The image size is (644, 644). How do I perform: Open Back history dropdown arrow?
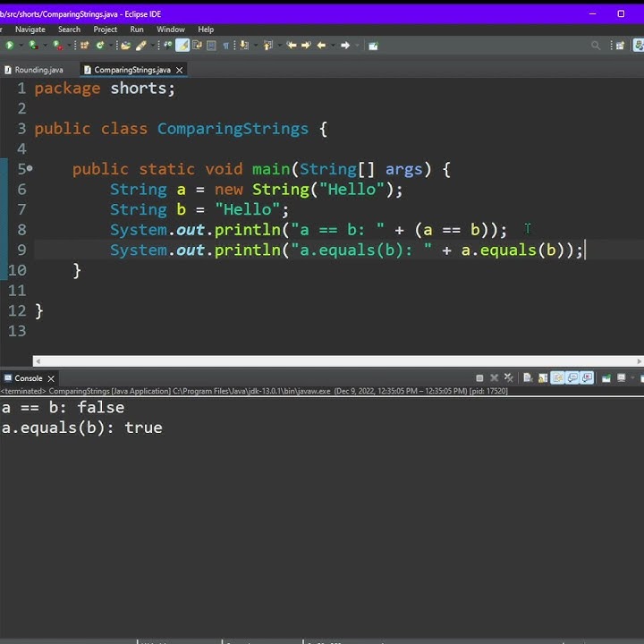click(333, 46)
